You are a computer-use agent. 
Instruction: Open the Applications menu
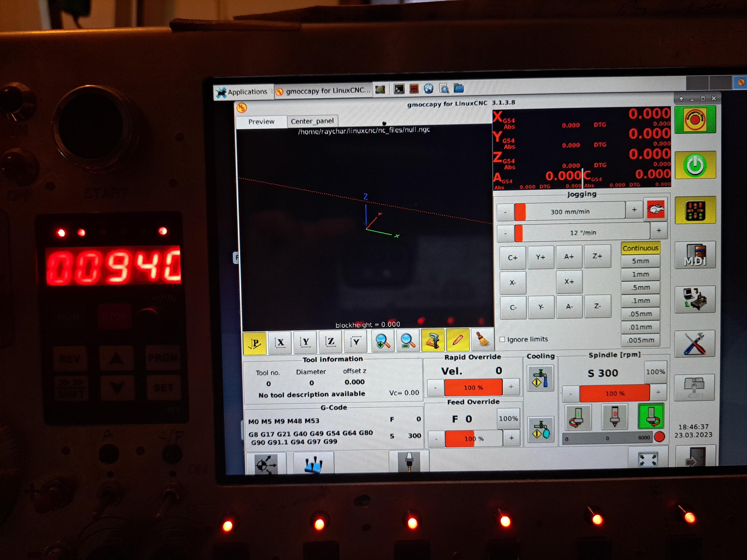pyautogui.click(x=243, y=92)
